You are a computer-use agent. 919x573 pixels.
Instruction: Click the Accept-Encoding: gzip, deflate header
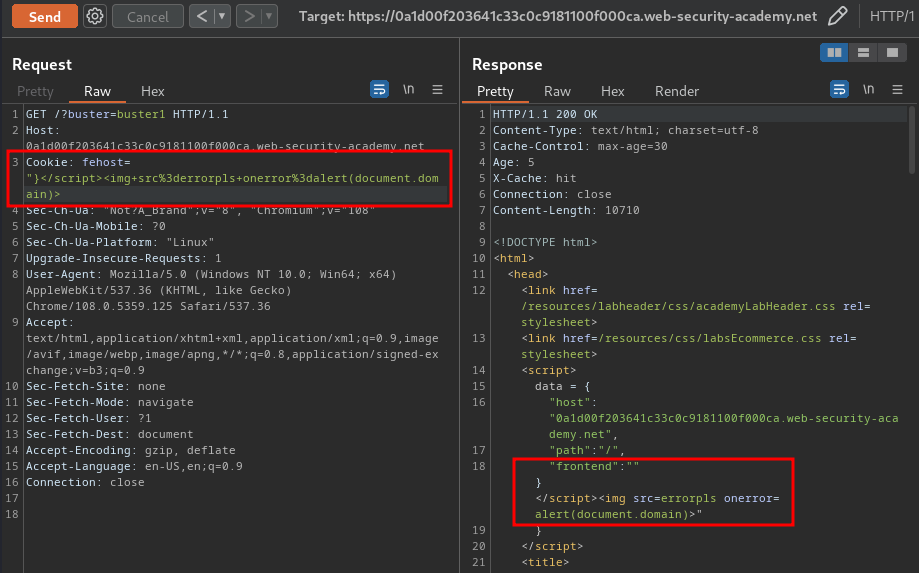(131, 450)
